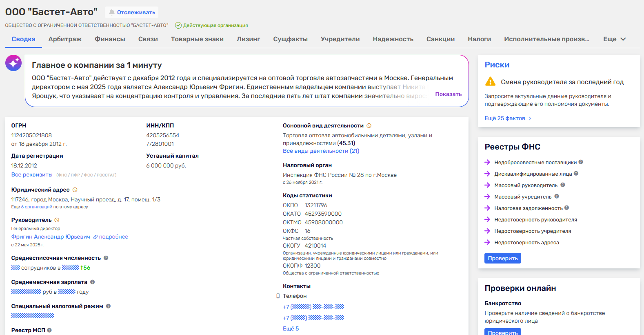Click the Массовый руководитель registry item
Viewport: 644px width, 335px height.
pyautogui.click(x=526, y=185)
